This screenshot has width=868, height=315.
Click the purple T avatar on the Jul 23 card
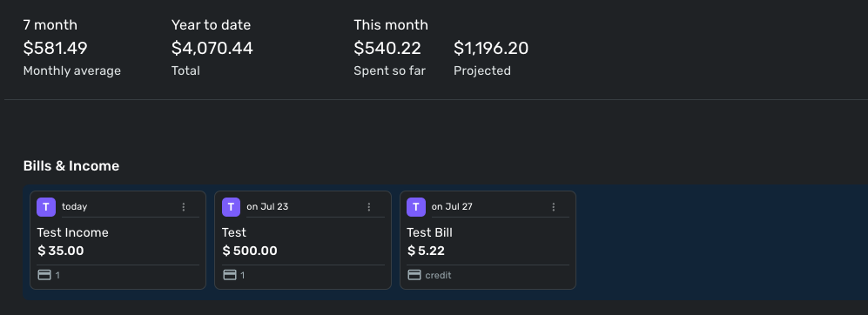(x=231, y=207)
